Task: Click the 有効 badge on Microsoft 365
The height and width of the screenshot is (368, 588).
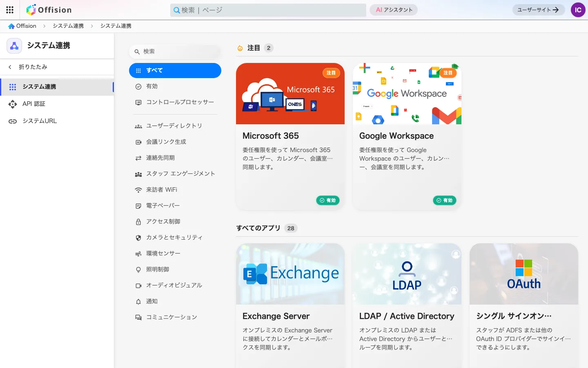Action: 328,200
